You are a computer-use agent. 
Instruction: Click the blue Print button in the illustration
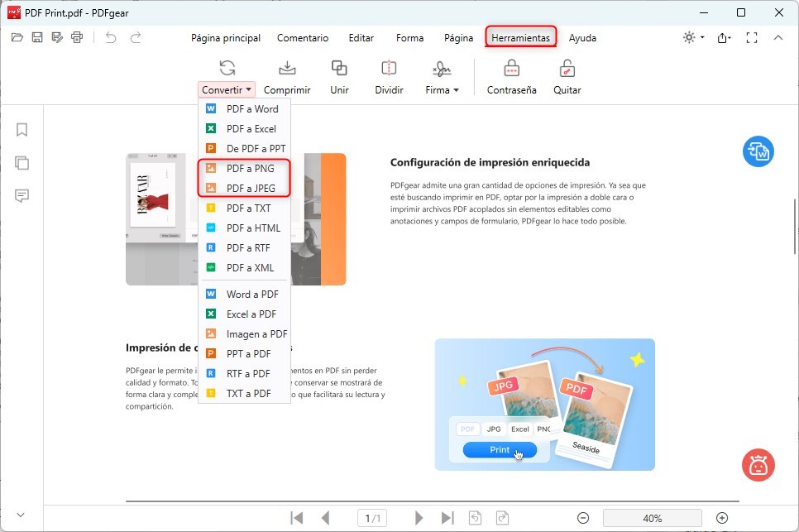[x=500, y=449]
